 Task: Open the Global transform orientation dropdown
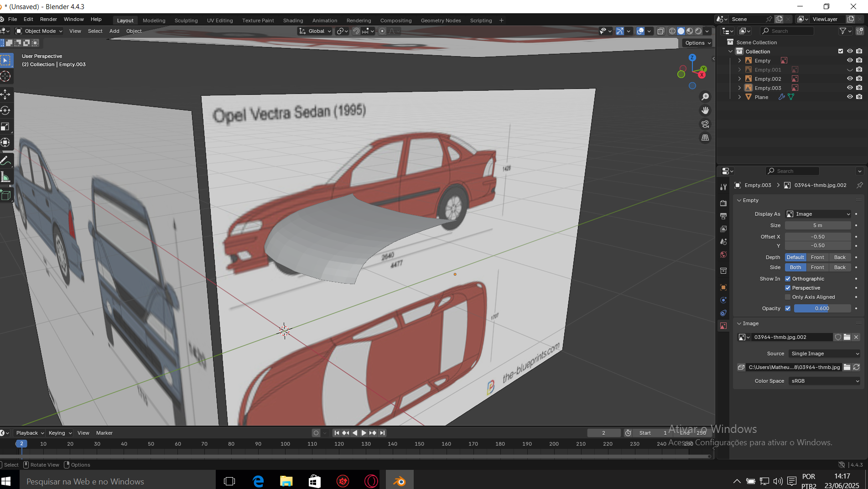(315, 31)
